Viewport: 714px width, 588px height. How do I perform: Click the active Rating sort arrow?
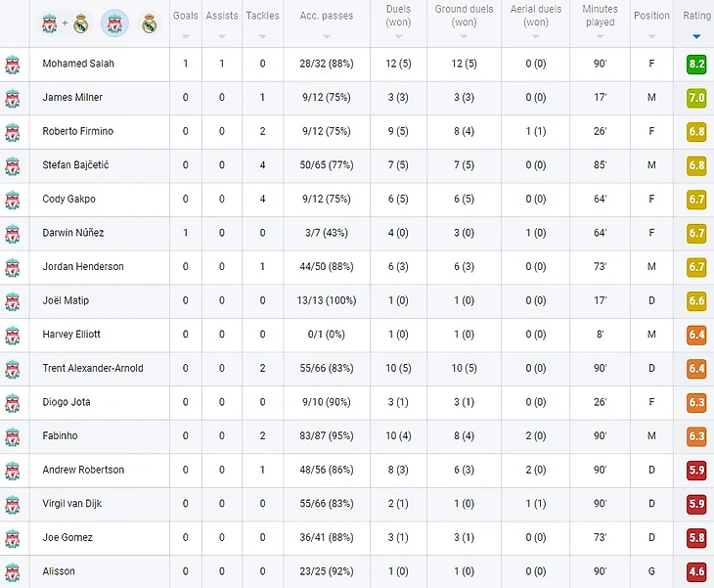[x=696, y=36]
